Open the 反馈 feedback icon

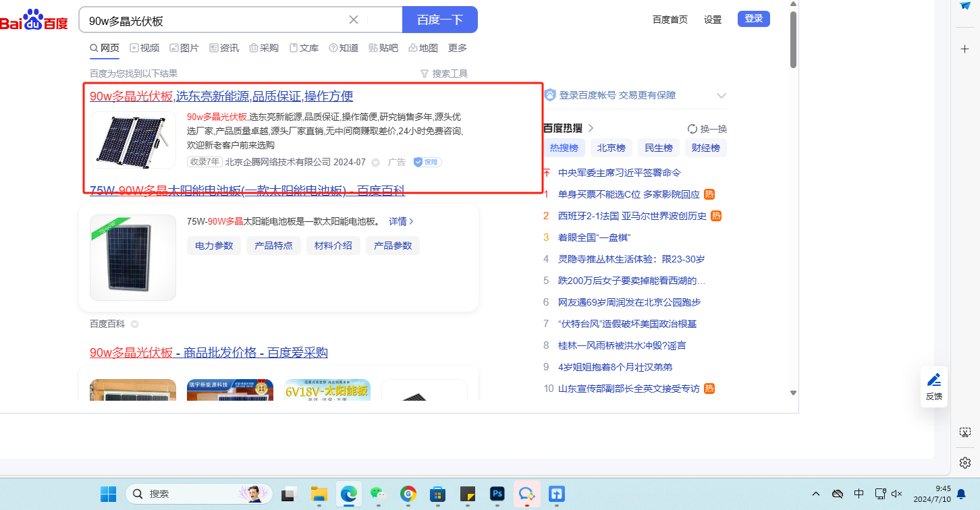933,386
